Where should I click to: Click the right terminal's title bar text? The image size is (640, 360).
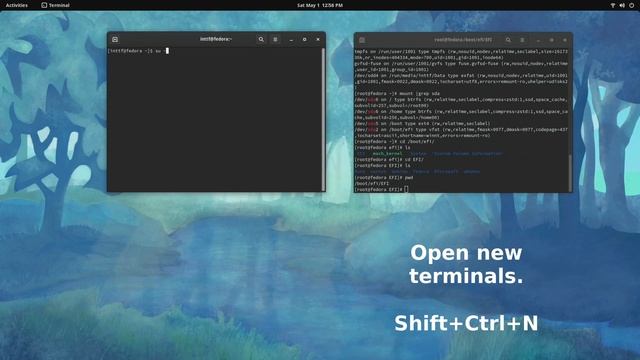[x=463, y=40]
